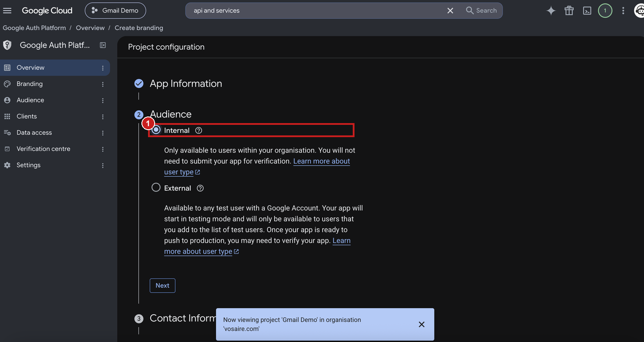
Task: Go to Google Auth Platform breadcrumb
Action: [x=34, y=28]
